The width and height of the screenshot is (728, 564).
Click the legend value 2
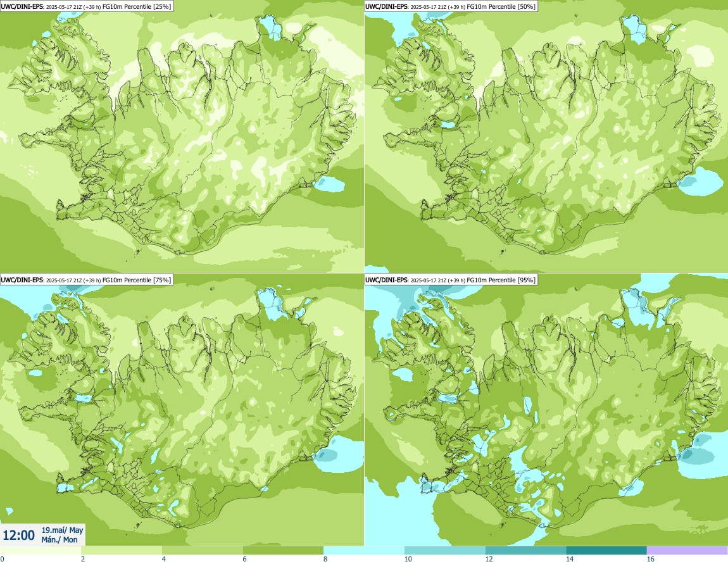[x=83, y=560]
